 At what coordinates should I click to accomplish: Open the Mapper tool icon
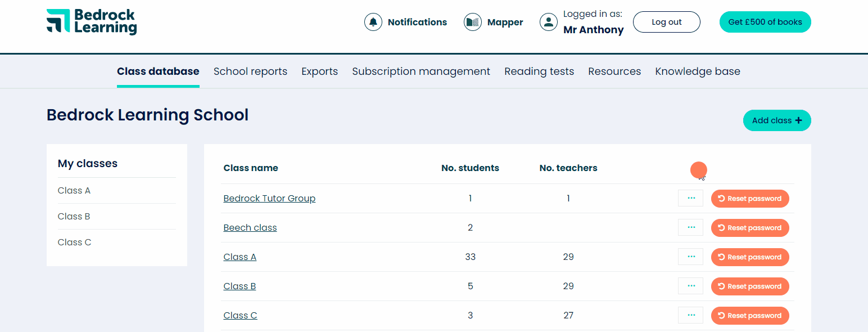coord(472,22)
